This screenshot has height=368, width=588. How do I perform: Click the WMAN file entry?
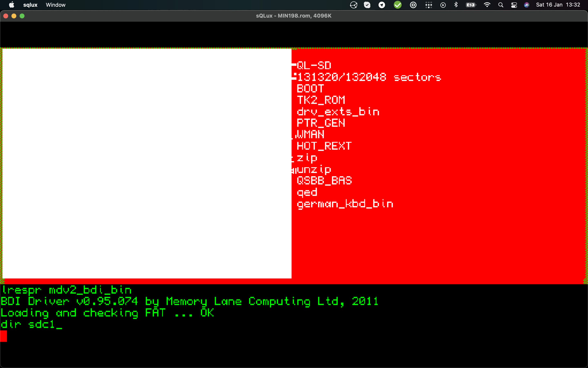tap(310, 134)
